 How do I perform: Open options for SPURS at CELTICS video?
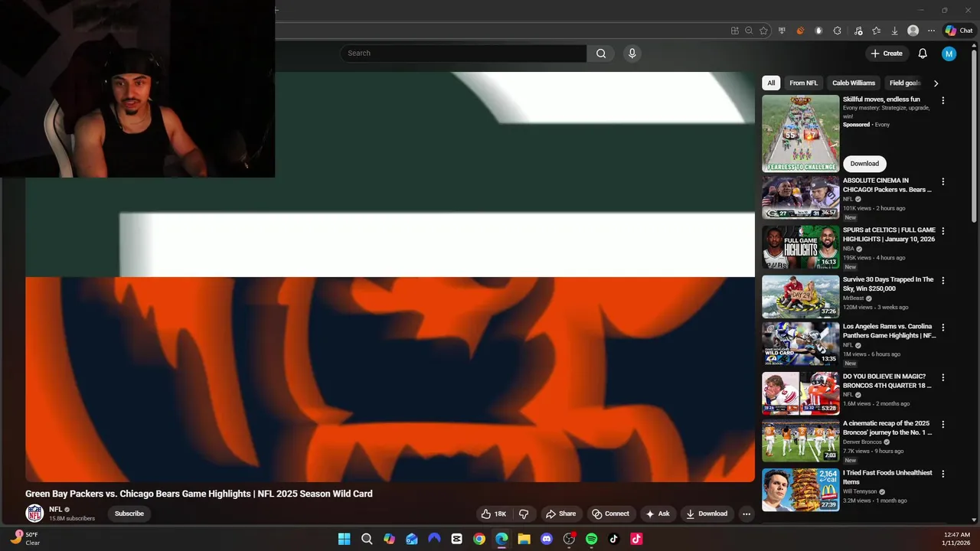[x=943, y=230]
